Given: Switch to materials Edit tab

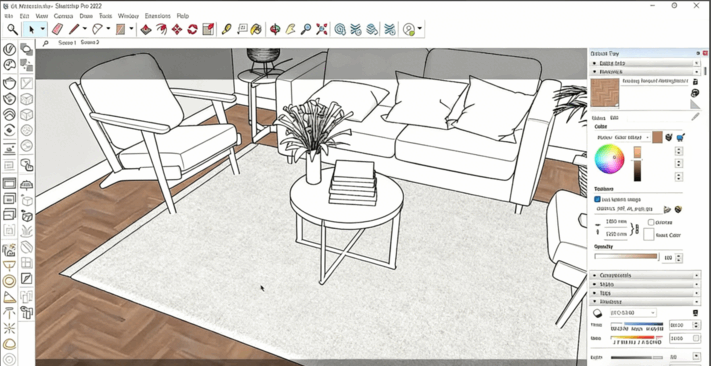Looking at the screenshot, I should point(614,117).
